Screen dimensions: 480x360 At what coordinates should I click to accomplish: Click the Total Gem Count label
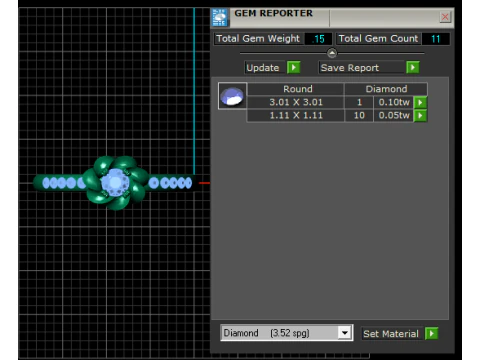pyautogui.click(x=378, y=39)
